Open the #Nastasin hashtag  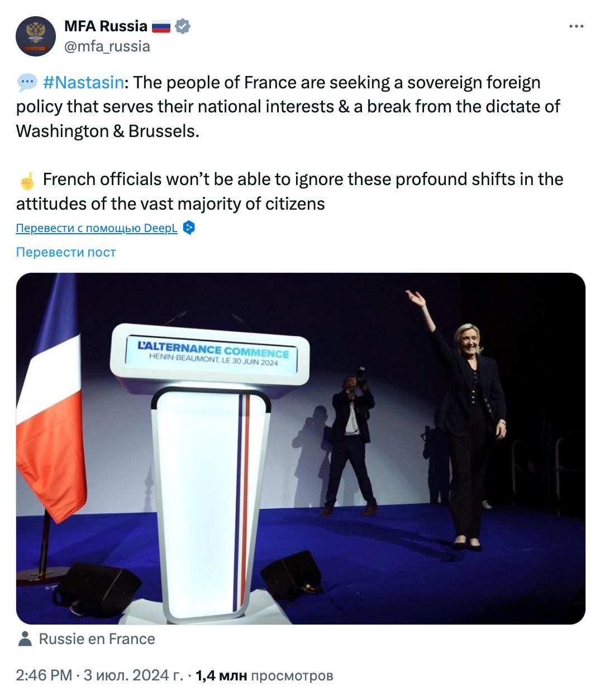[83, 83]
